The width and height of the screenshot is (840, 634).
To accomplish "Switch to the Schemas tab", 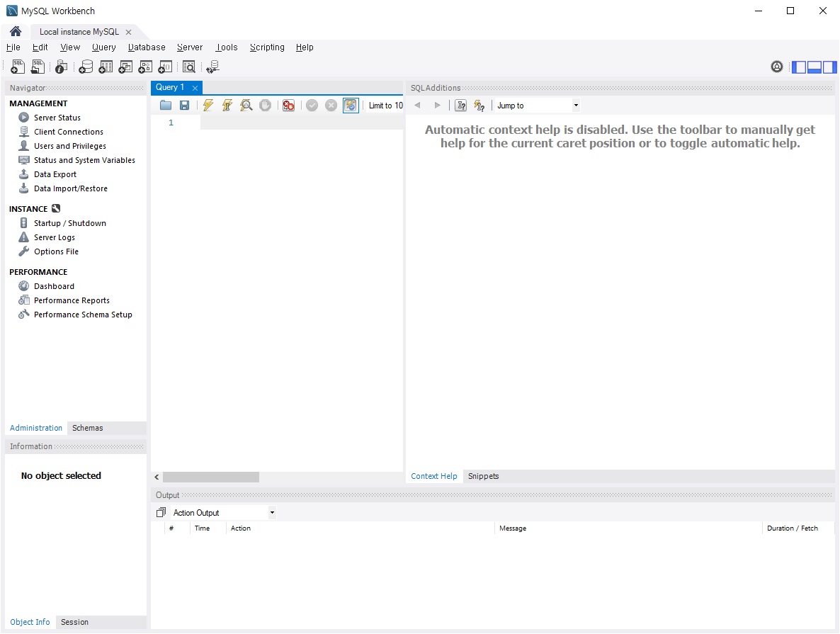I will [x=87, y=428].
